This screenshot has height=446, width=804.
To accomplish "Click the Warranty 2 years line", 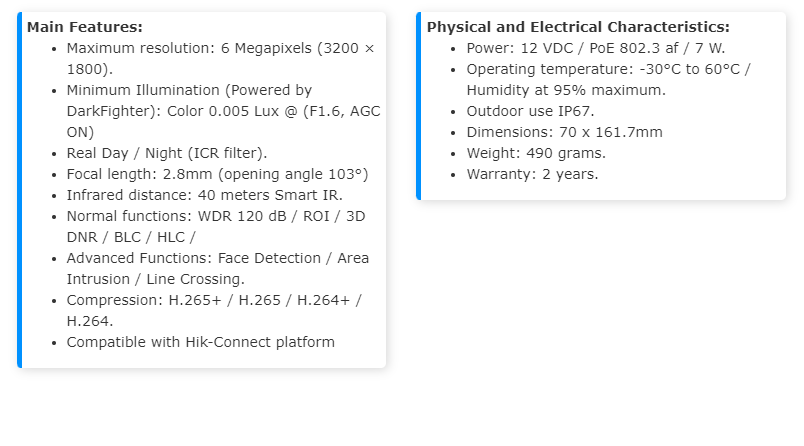I will click(x=532, y=174).
